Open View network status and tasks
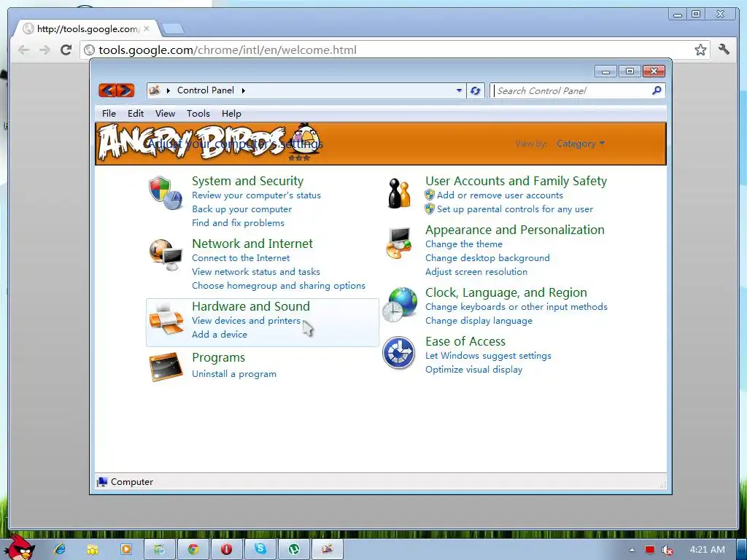The width and height of the screenshot is (747, 560). (256, 271)
